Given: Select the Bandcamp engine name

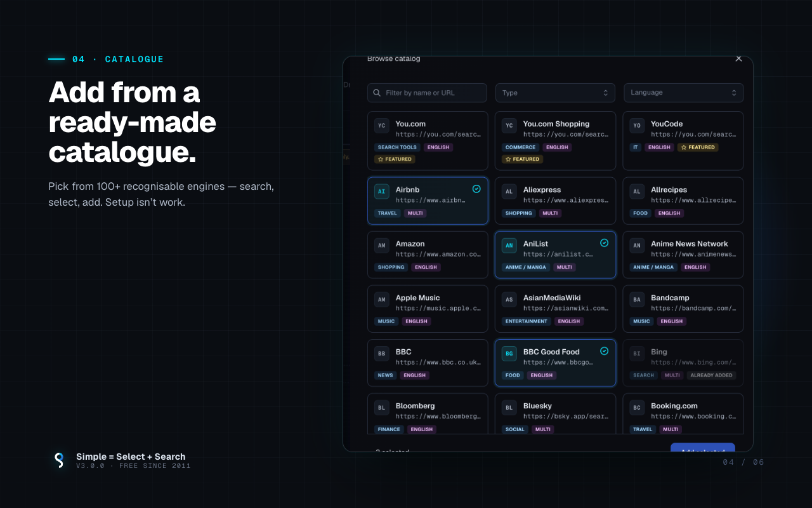Looking at the screenshot, I should tap(670, 298).
